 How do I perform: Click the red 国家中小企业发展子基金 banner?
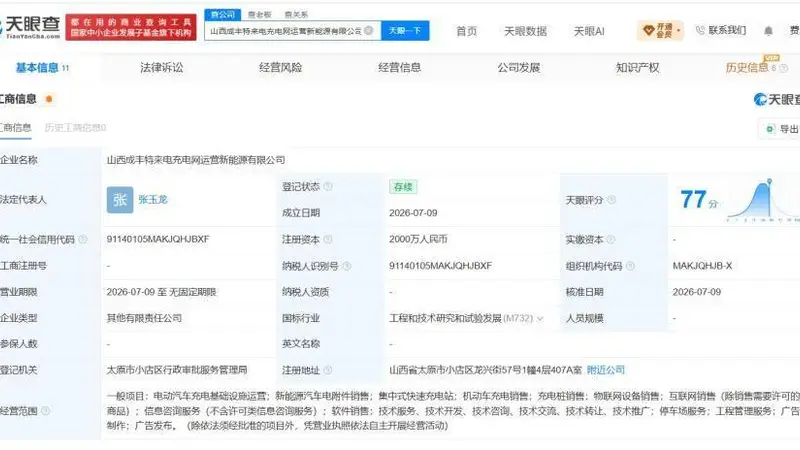(131, 27)
